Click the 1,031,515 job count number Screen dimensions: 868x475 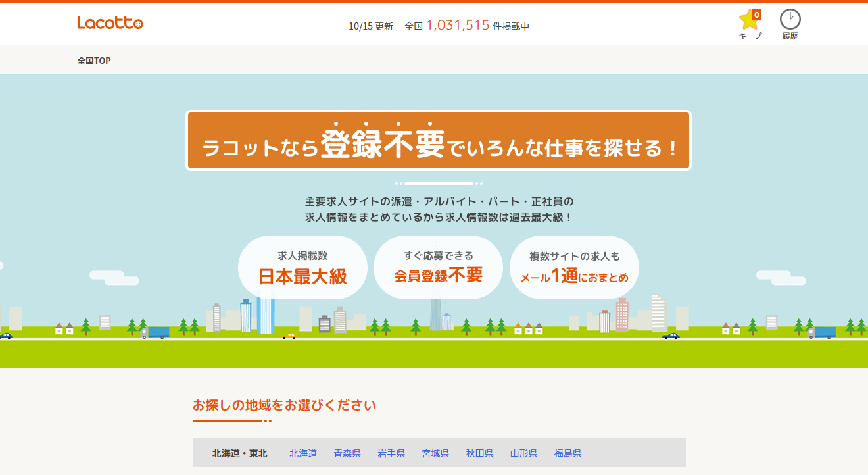click(458, 25)
